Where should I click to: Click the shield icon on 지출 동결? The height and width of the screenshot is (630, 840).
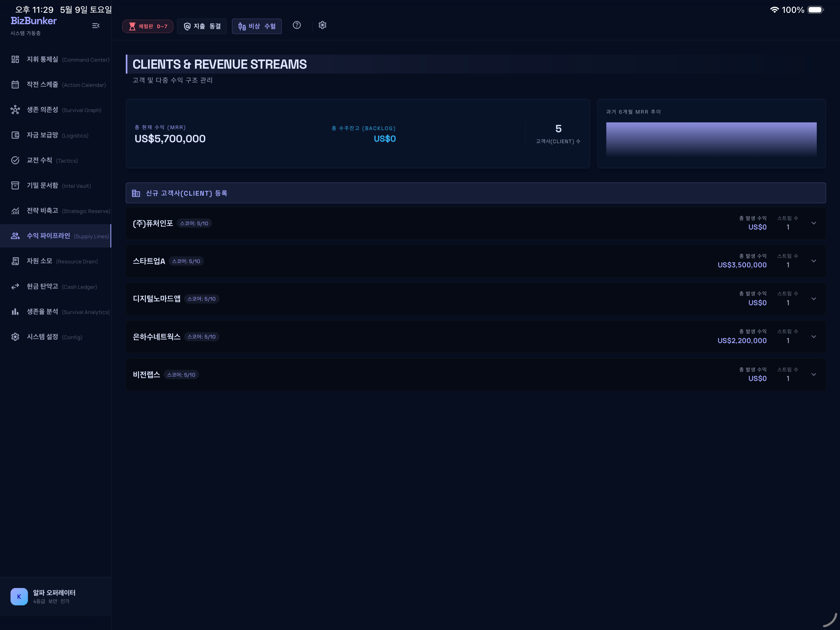click(187, 26)
